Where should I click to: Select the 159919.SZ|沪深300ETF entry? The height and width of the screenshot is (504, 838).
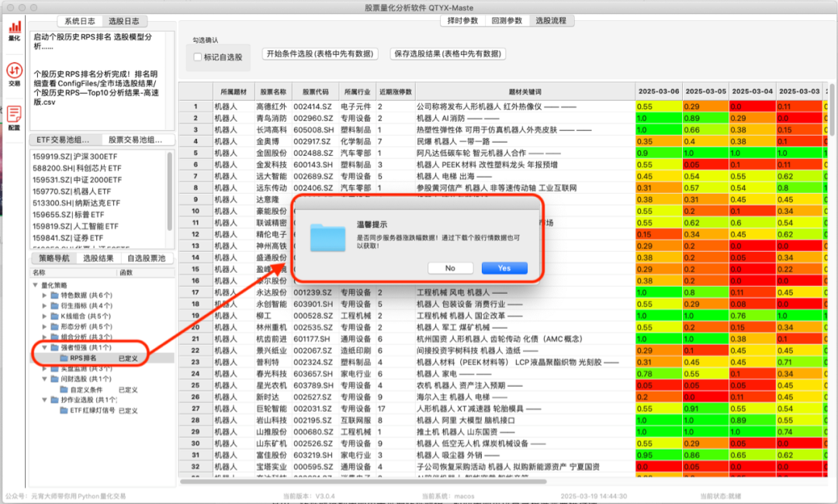coord(74,157)
